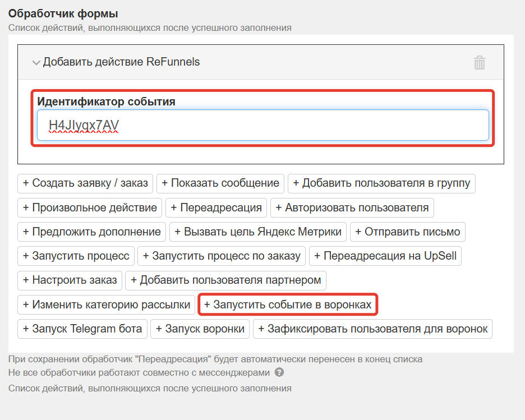Add 'Показать сообщение' handler

click(x=220, y=183)
